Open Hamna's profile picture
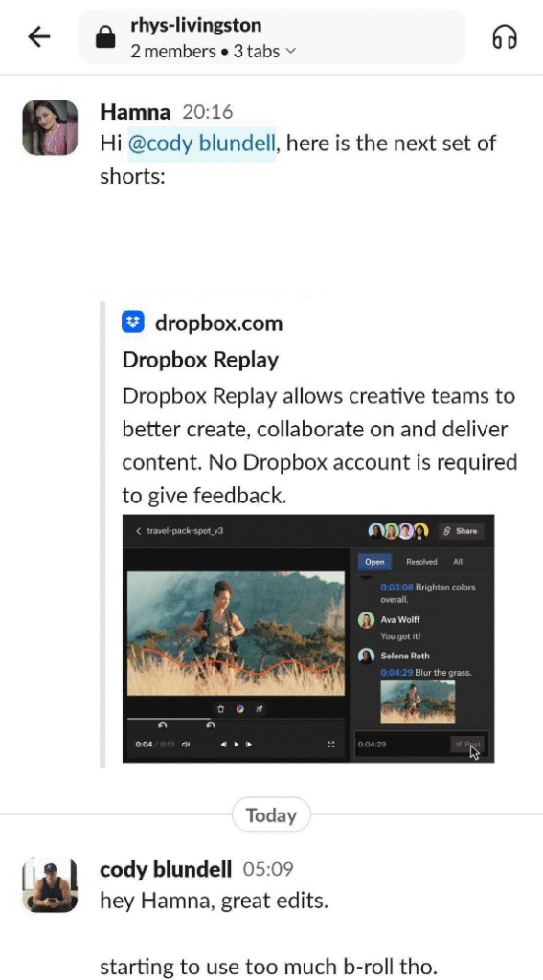 [50, 127]
